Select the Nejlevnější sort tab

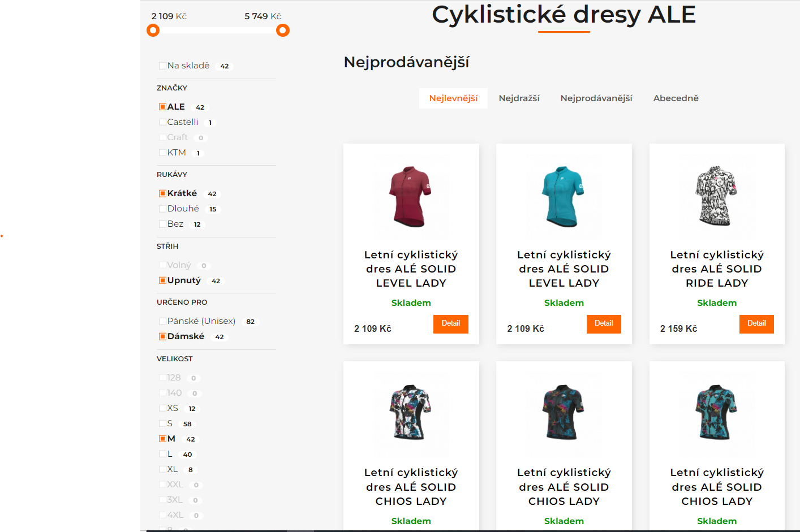click(x=453, y=98)
